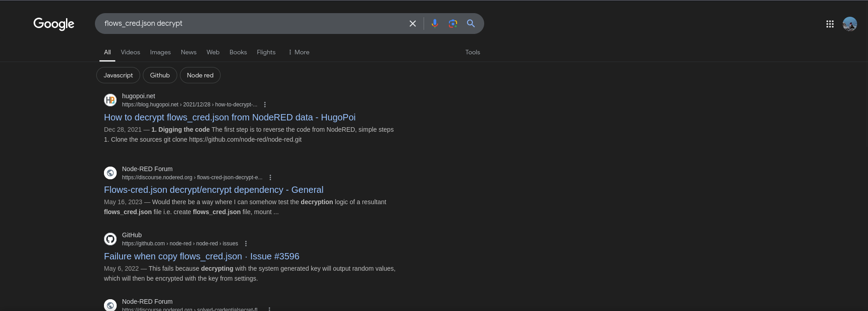Click the magnifying glass search button
Image resolution: width=868 pixels, height=311 pixels.
[x=471, y=24]
